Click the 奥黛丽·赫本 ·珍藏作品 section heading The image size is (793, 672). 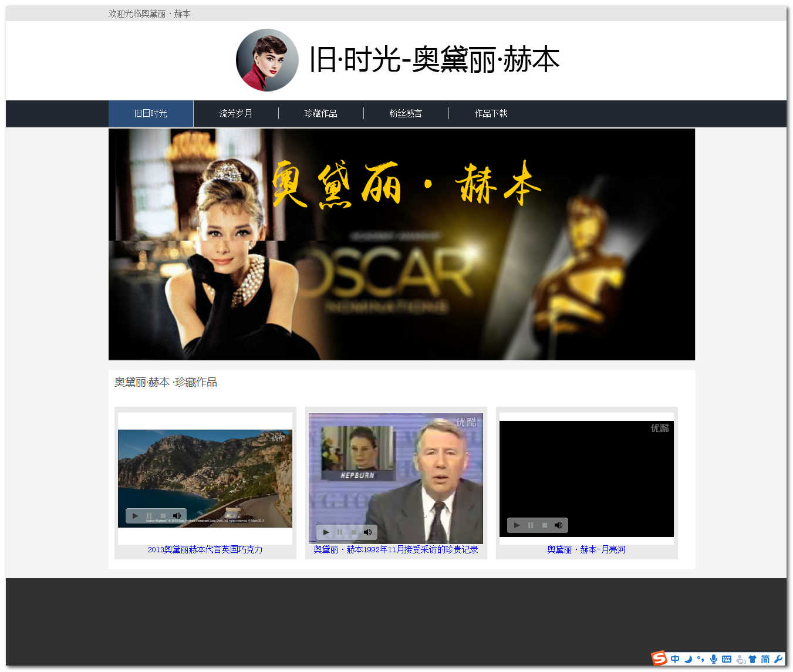click(x=166, y=382)
